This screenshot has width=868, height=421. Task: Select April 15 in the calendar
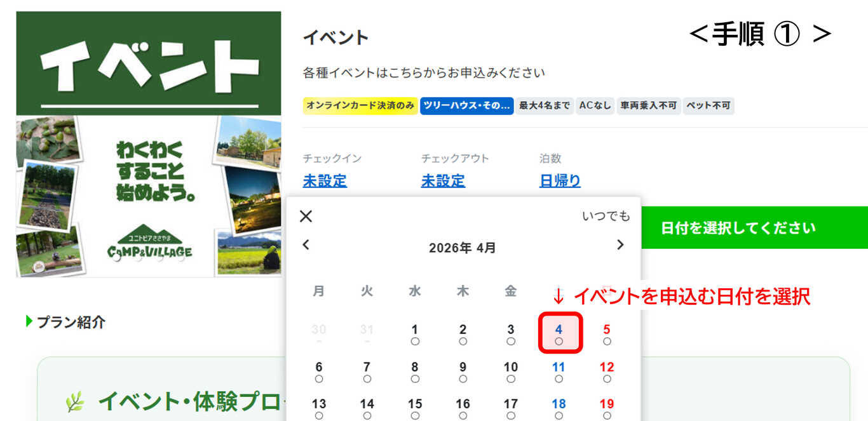point(415,407)
